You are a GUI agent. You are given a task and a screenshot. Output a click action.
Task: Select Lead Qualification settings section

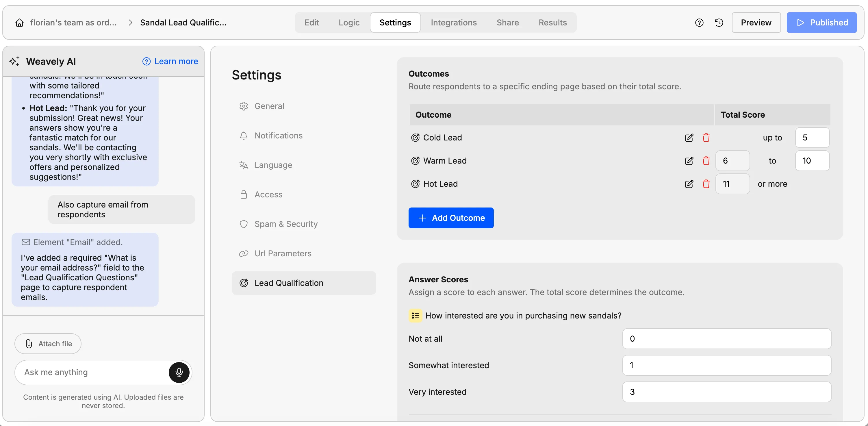pyautogui.click(x=304, y=283)
